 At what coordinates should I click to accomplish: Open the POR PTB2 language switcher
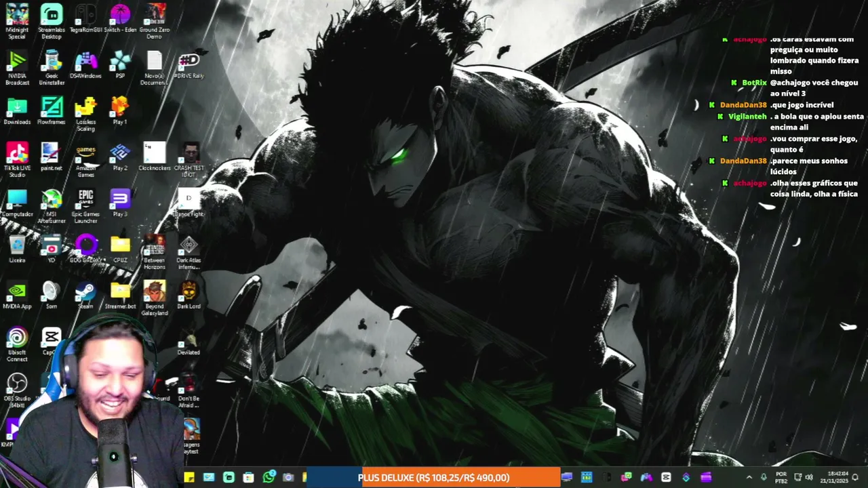point(781,477)
